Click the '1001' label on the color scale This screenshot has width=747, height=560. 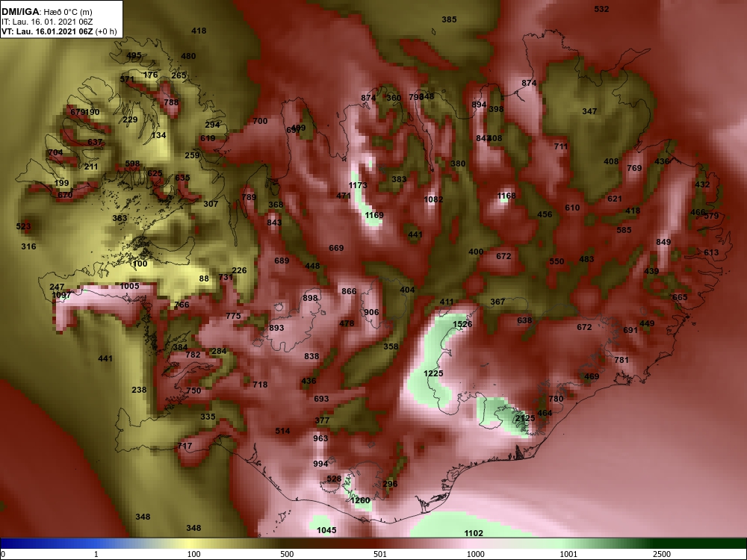[x=568, y=554]
